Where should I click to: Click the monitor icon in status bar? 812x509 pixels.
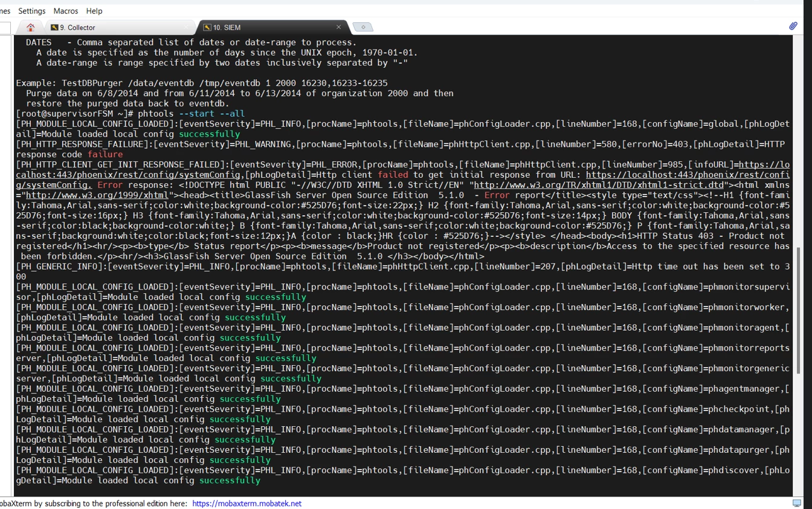[797, 503]
